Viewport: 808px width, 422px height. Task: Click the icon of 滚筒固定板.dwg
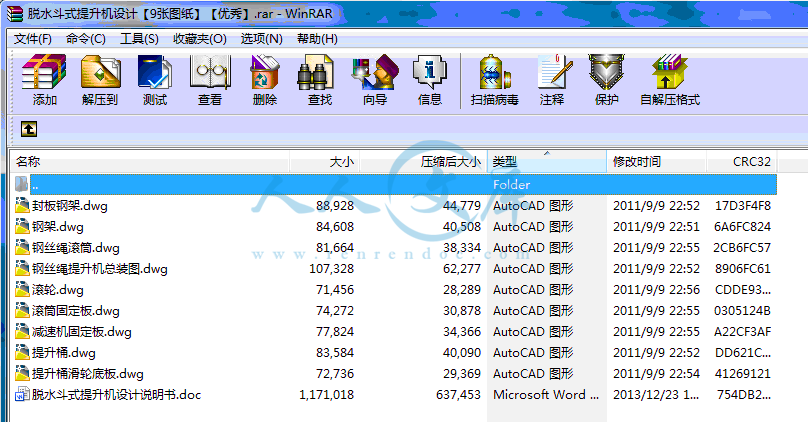coord(22,311)
